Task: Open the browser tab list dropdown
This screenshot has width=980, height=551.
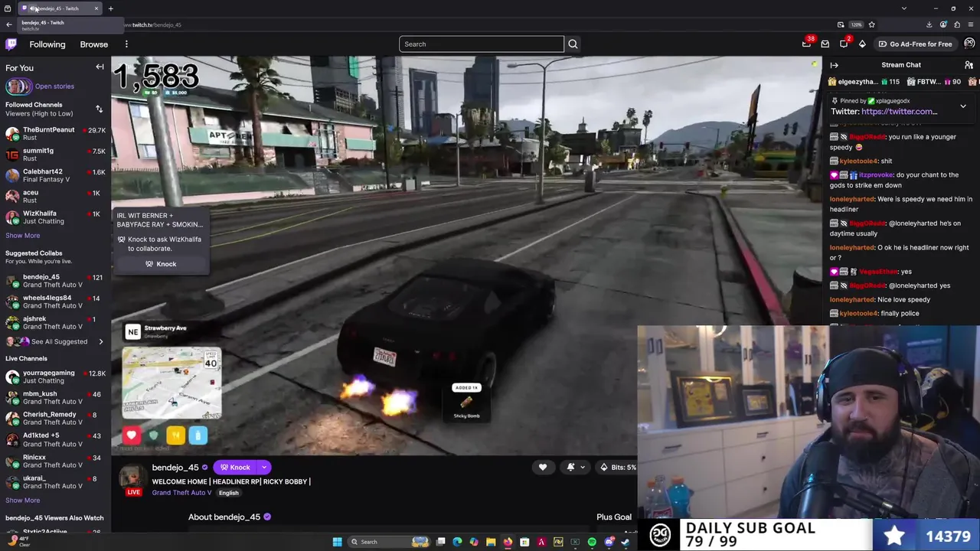Action: (904, 8)
